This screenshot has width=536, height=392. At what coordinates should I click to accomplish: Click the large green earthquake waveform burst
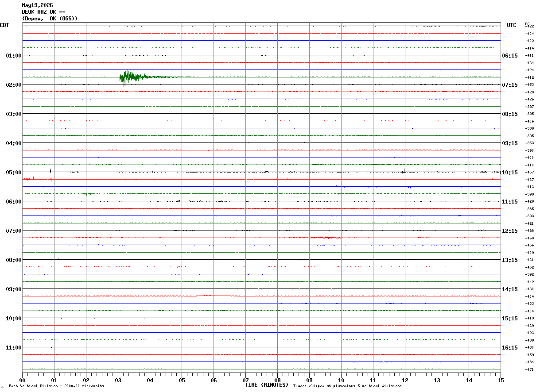pyautogui.click(x=135, y=77)
